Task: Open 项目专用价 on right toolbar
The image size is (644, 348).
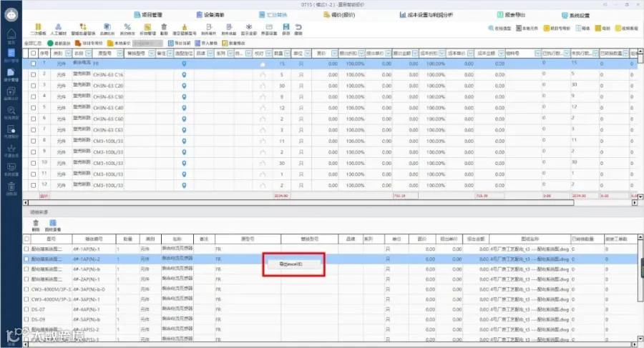Action: pyautogui.click(x=557, y=29)
